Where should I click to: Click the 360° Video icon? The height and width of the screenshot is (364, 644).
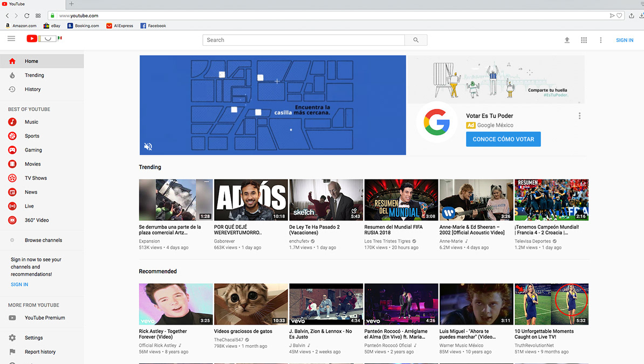click(12, 220)
